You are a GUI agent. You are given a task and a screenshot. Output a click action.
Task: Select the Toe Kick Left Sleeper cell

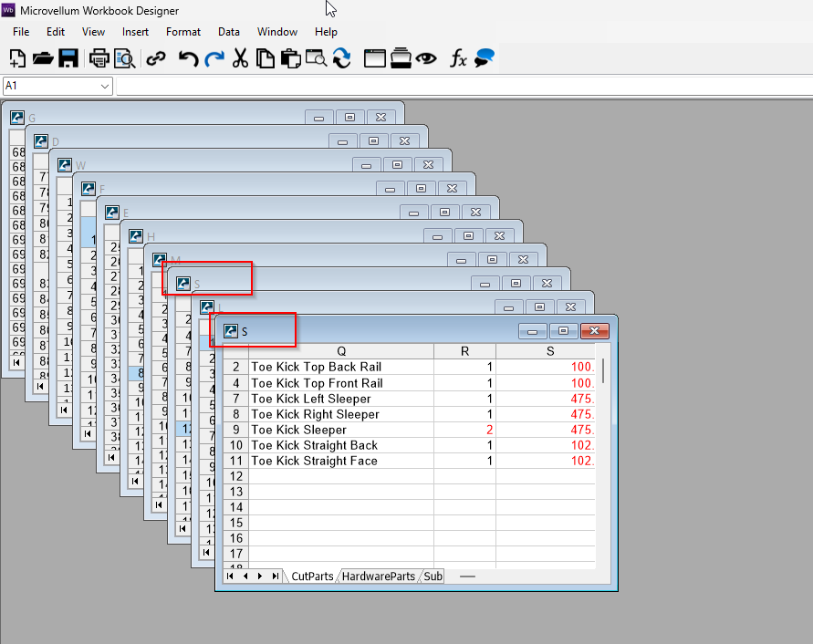click(x=340, y=399)
